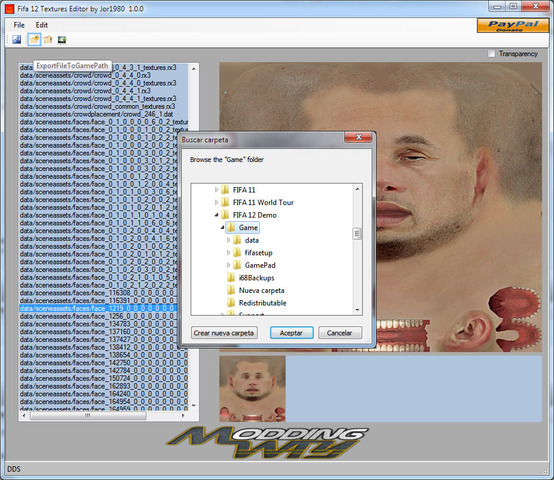Expand the data folder node
This screenshot has width=554, height=480.
[229, 240]
